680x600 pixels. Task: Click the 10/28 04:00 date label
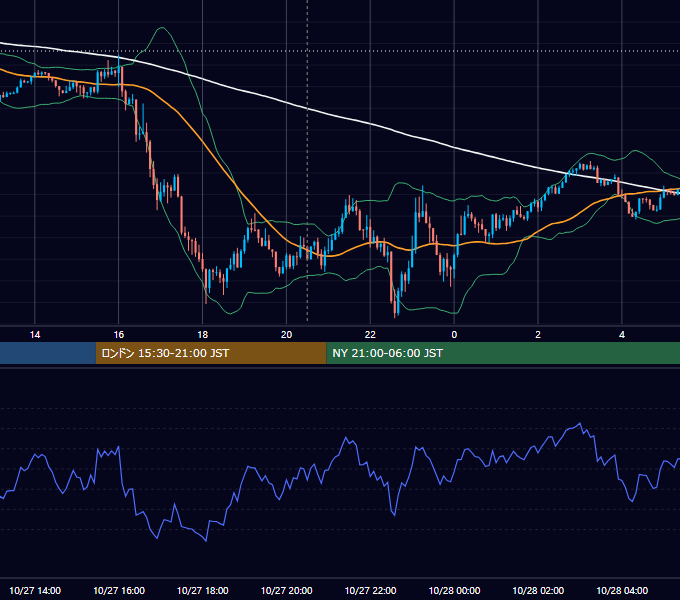(x=622, y=590)
